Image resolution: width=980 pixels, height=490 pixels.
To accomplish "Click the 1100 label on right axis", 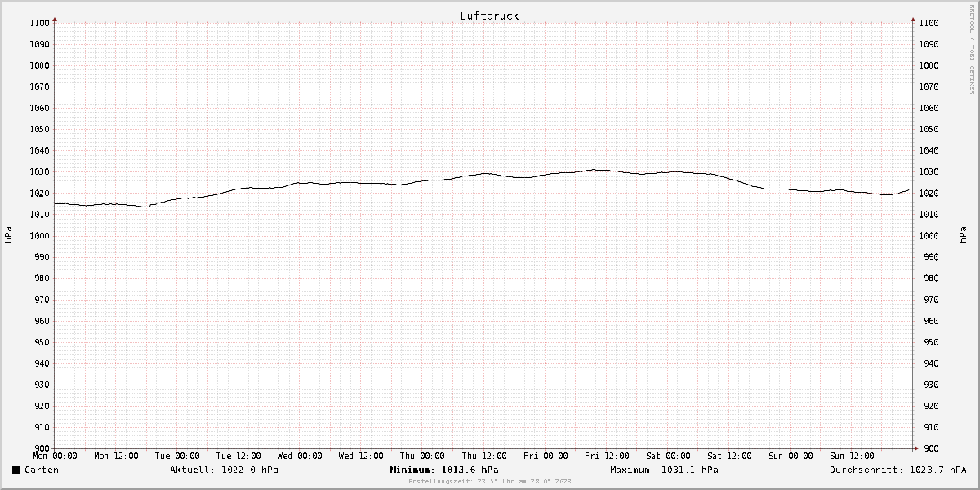I will pos(929,23).
